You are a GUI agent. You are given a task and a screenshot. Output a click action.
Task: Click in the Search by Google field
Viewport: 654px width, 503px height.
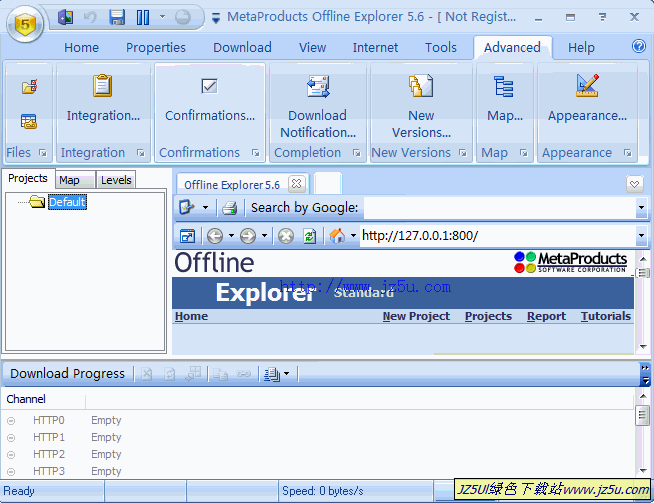tap(500, 208)
